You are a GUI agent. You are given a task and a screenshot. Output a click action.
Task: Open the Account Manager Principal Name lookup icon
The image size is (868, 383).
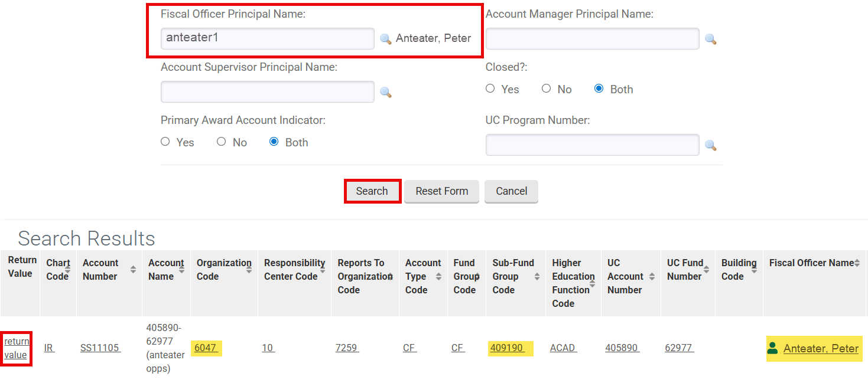(x=711, y=40)
